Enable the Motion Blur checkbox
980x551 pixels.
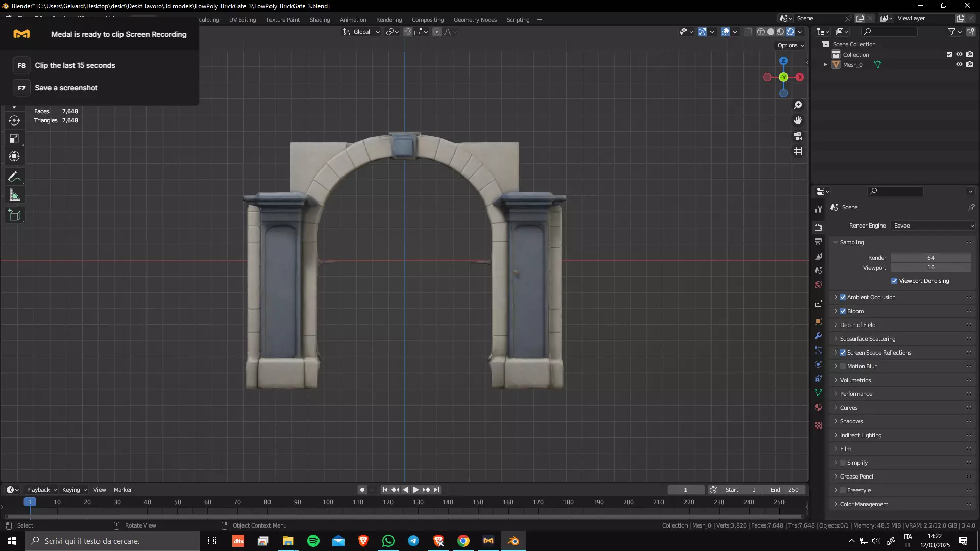click(843, 366)
